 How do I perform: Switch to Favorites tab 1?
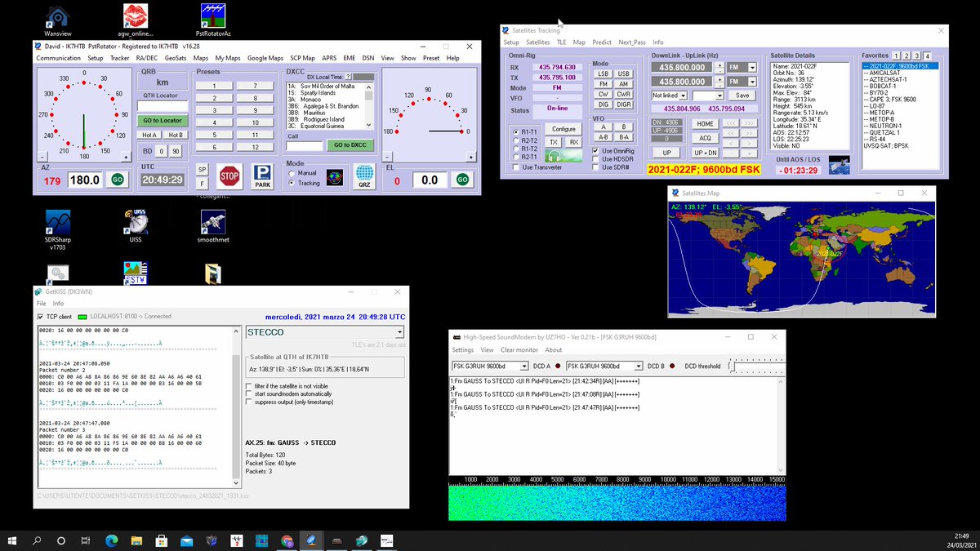click(896, 56)
